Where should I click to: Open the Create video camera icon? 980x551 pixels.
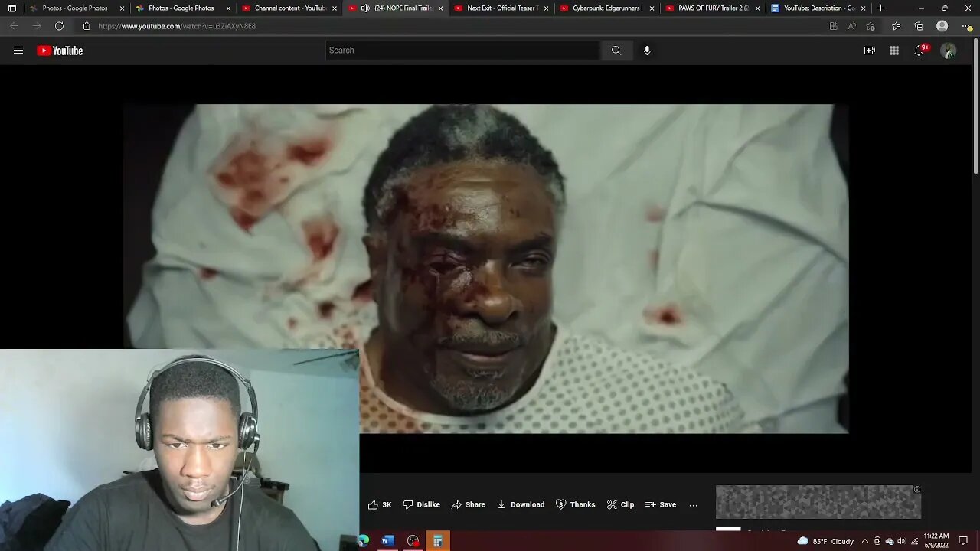(870, 51)
